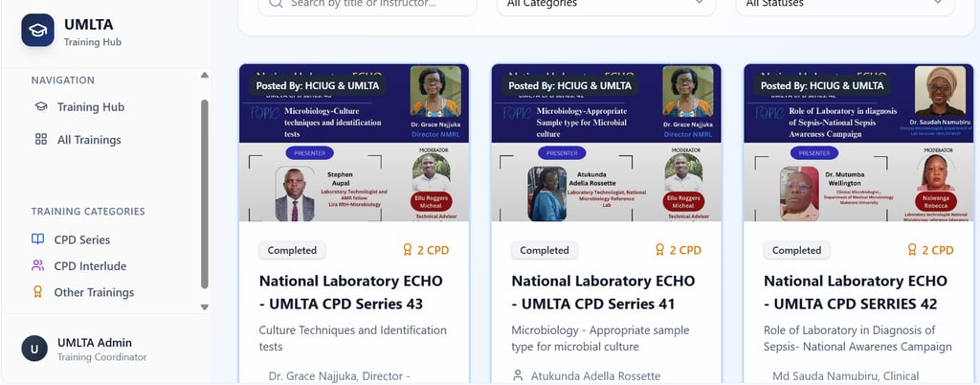The image size is (980, 385).
Task: Open National Laboratory ECHO CPD Series 43 title
Action: [x=341, y=292]
